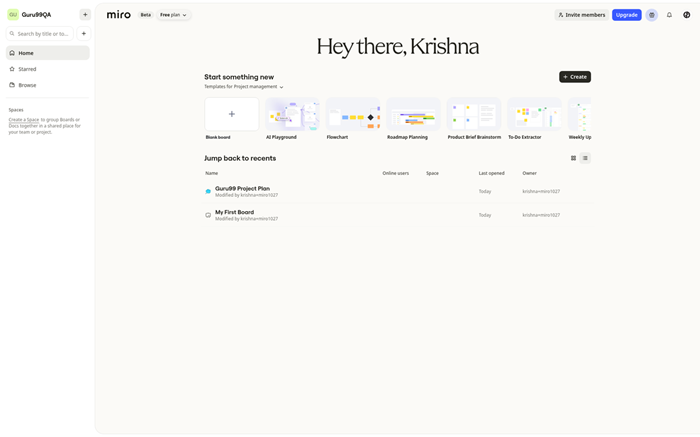
Task: Open the Product Brief Brainstorm template
Action: click(474, 114)
